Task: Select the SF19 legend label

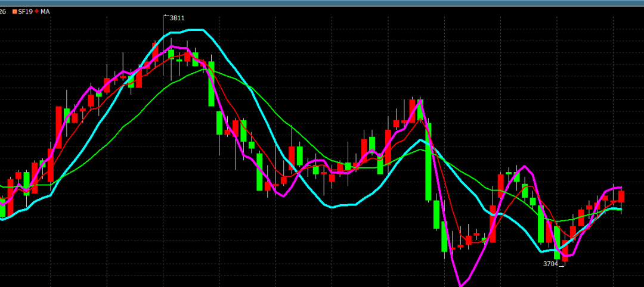Action: (24, 11)
